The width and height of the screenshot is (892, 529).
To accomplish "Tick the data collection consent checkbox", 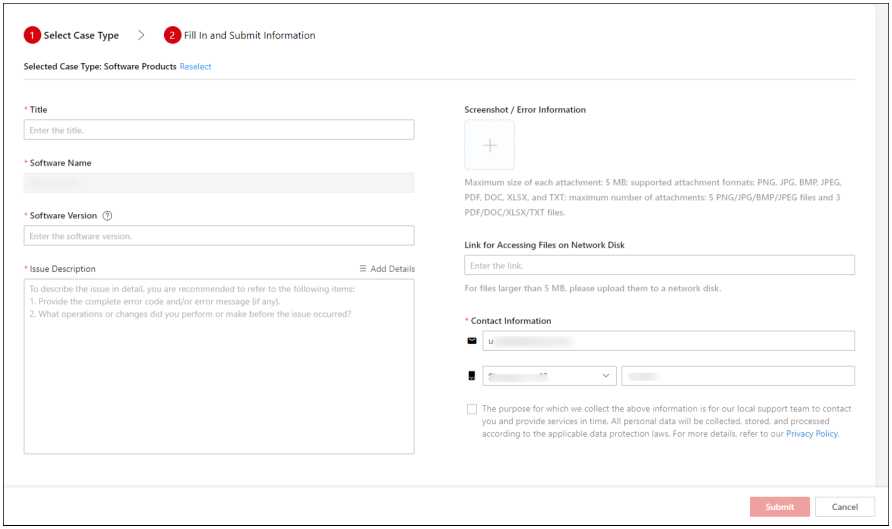I will 471,409.
